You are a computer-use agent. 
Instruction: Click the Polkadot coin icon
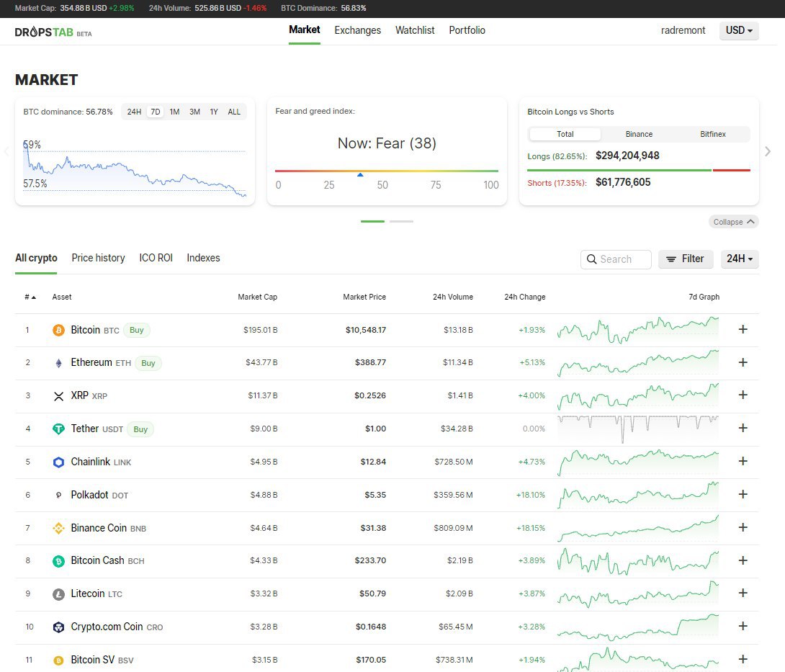58,496
